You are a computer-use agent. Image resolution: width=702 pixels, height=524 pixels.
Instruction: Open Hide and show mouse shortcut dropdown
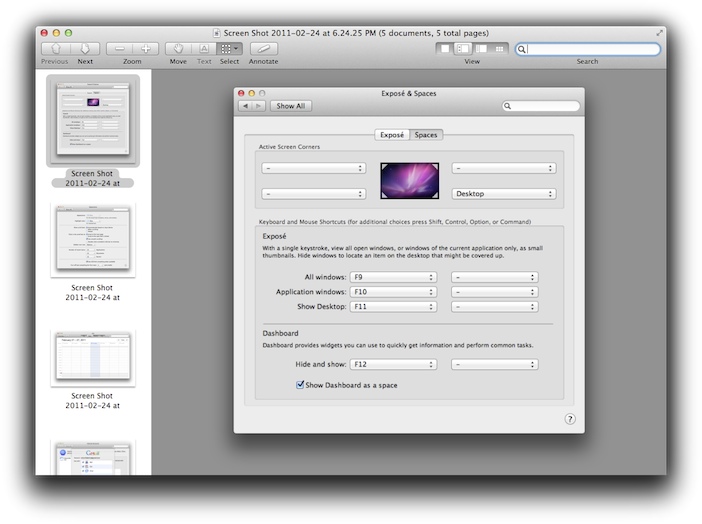(x=495, y=365)
